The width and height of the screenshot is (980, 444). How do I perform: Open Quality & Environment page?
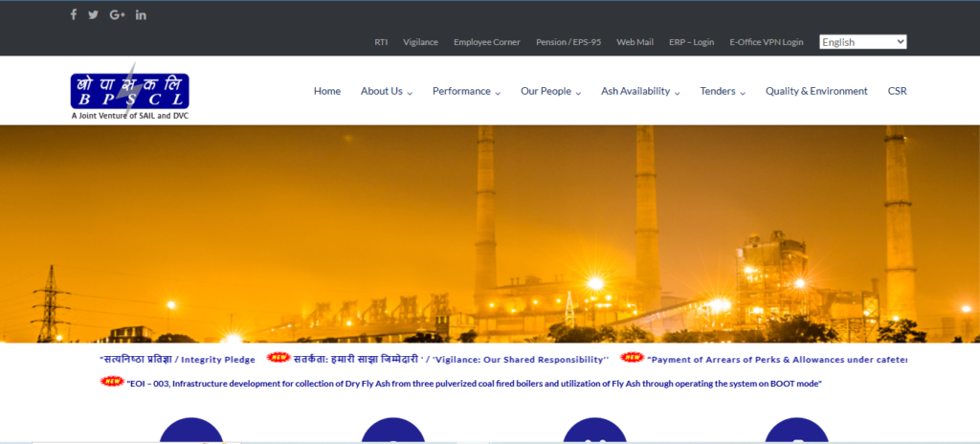click(x=816, y=91)
